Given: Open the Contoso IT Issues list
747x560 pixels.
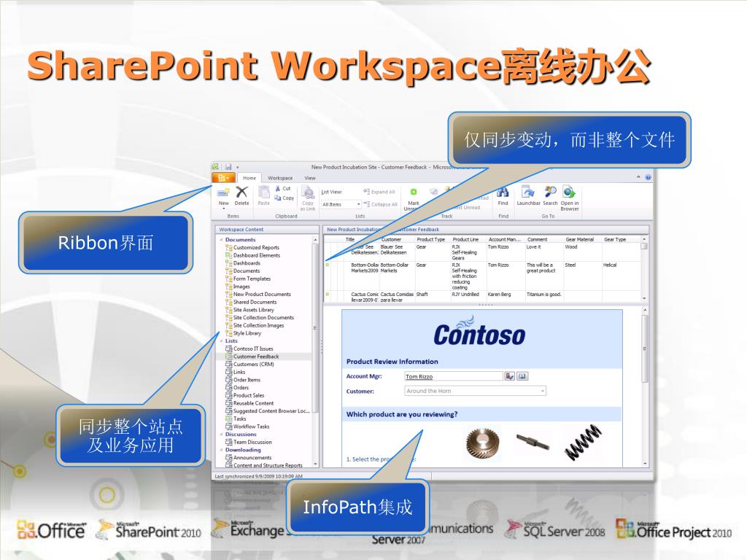Looking at the screenshot, I should coord(253,349).
